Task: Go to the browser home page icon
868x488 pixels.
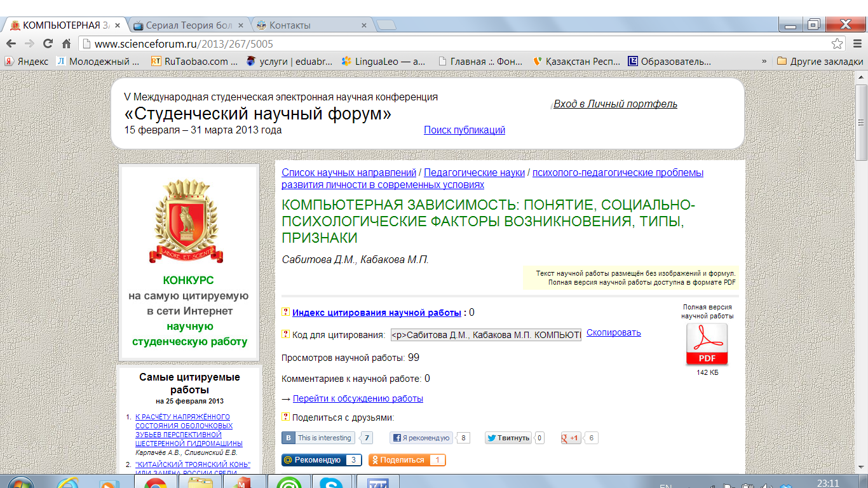Action: [66, 44]
